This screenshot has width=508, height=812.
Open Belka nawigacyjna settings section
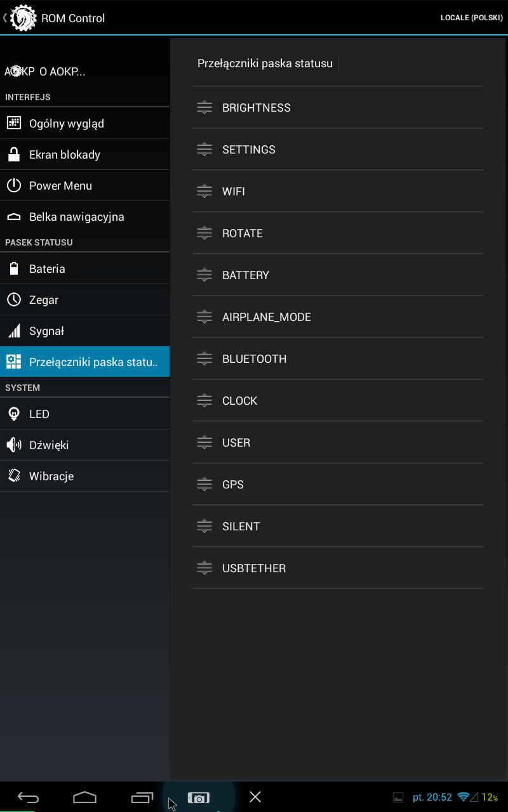coord(84,216)
